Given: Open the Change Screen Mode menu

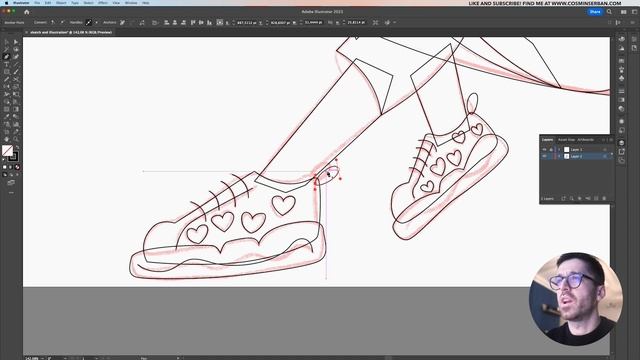Looking at the screenshot, I should pos(11,182).
